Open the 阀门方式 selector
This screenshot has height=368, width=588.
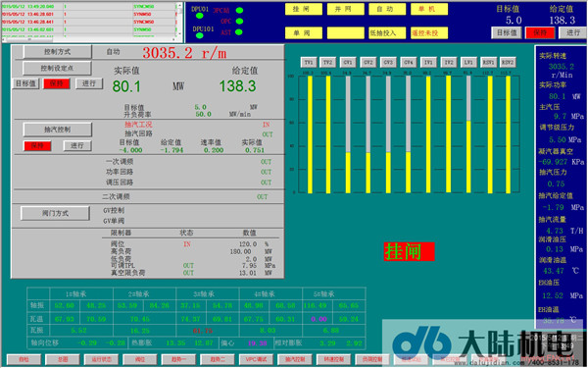pos(55,213)
